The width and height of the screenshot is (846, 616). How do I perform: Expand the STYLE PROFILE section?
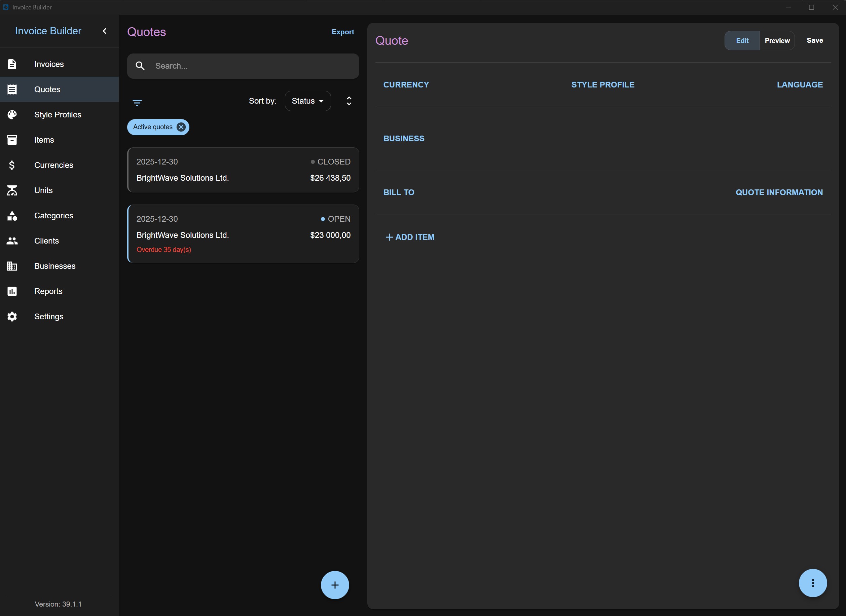603,85
